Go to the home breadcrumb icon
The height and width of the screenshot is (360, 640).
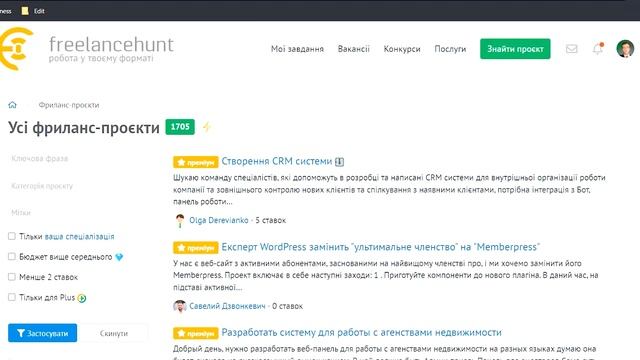[12, 105]
